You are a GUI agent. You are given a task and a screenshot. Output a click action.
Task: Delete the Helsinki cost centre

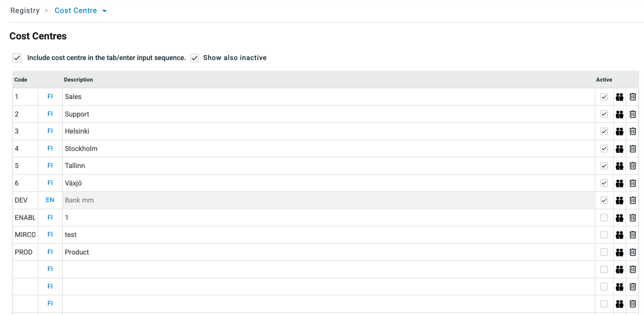click(633, 131)
